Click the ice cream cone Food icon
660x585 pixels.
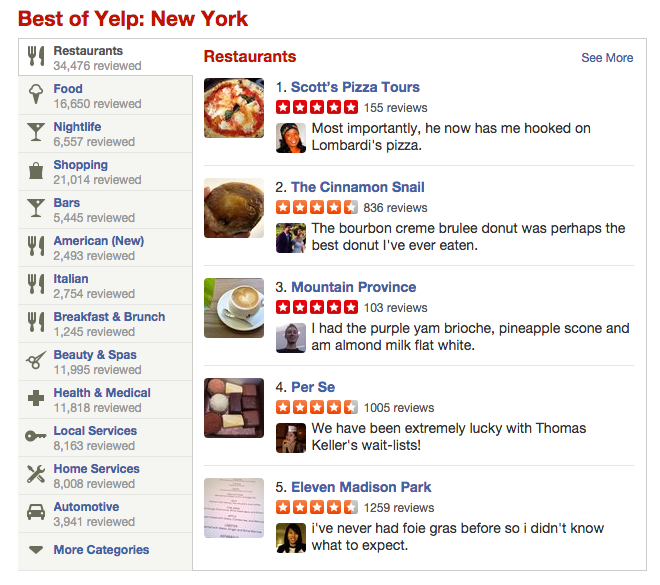click(36, 95)
